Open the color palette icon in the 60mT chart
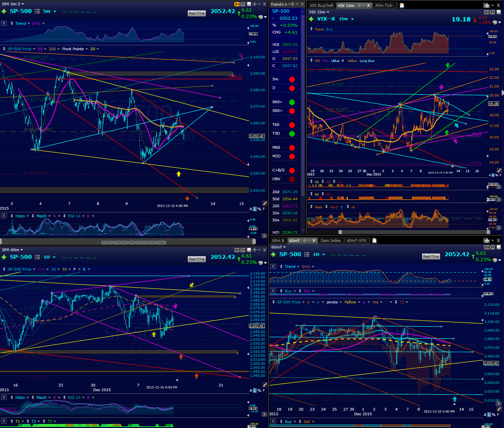This screenshot has width=504, height=428. tap(495, 260)
